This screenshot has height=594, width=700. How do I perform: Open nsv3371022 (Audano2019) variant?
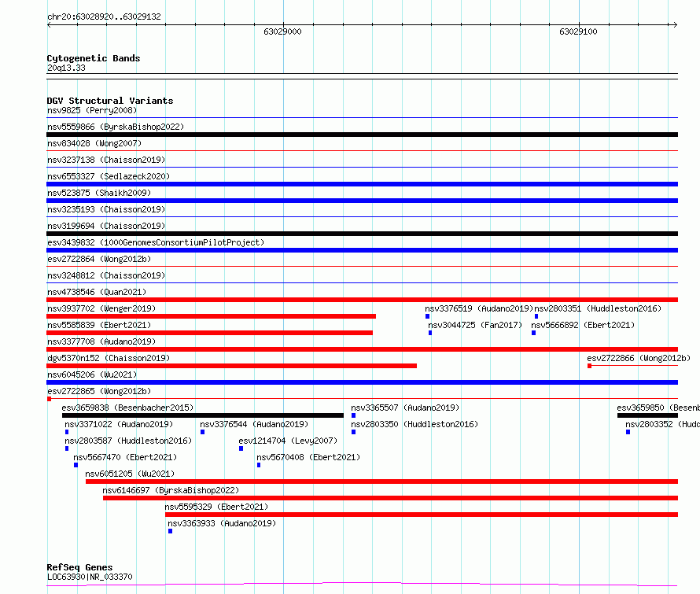pyautogui.click(x=119, y=424)
